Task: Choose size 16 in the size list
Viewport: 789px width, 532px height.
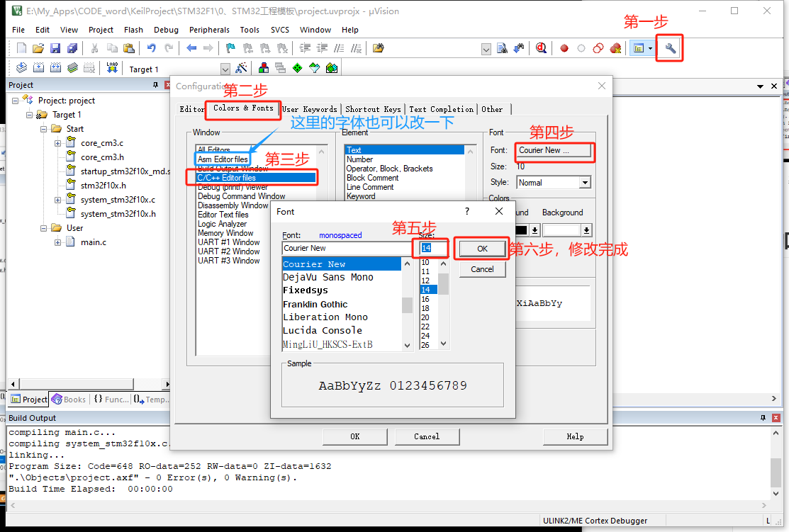Action: [426, 299]
